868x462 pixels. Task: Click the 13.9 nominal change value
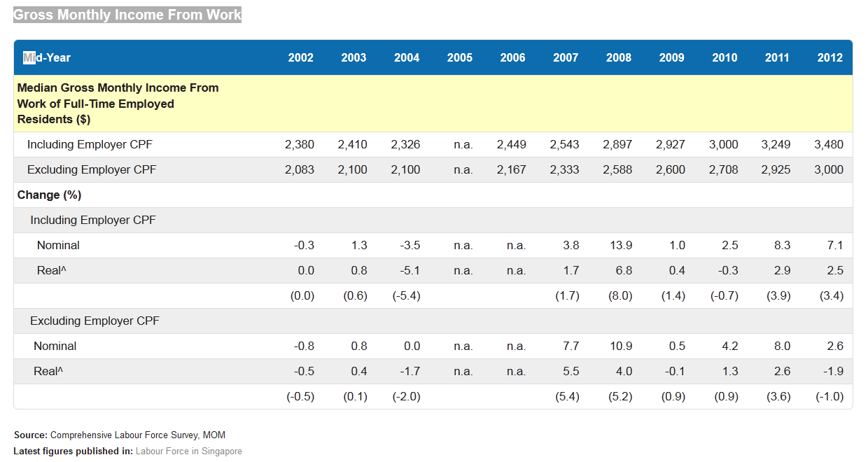[621, 245]
